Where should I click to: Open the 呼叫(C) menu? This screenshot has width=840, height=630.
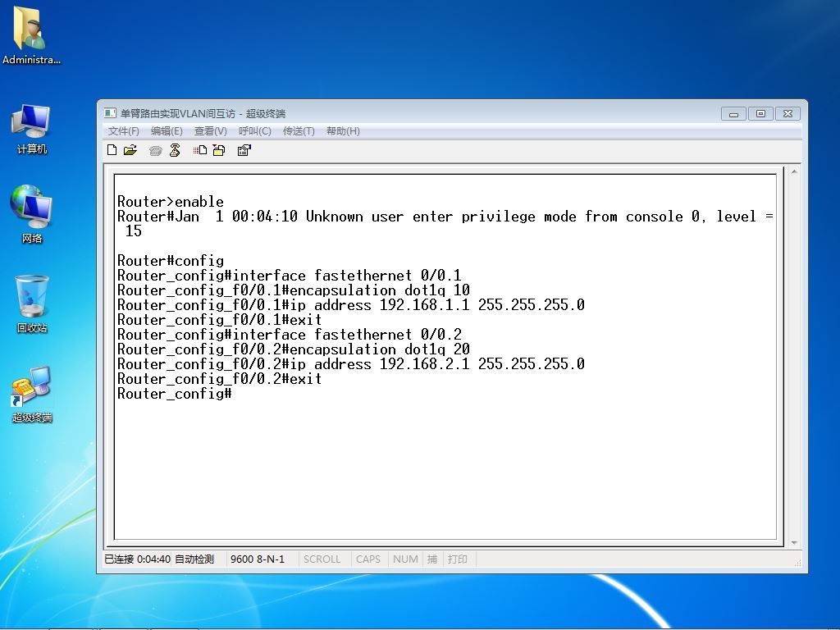coord(255,131)
